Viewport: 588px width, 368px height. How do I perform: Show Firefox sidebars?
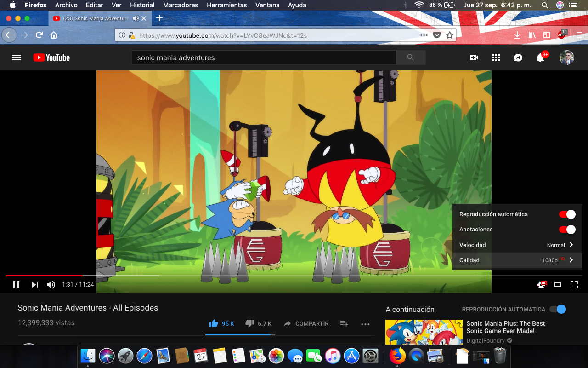(547, 35)
